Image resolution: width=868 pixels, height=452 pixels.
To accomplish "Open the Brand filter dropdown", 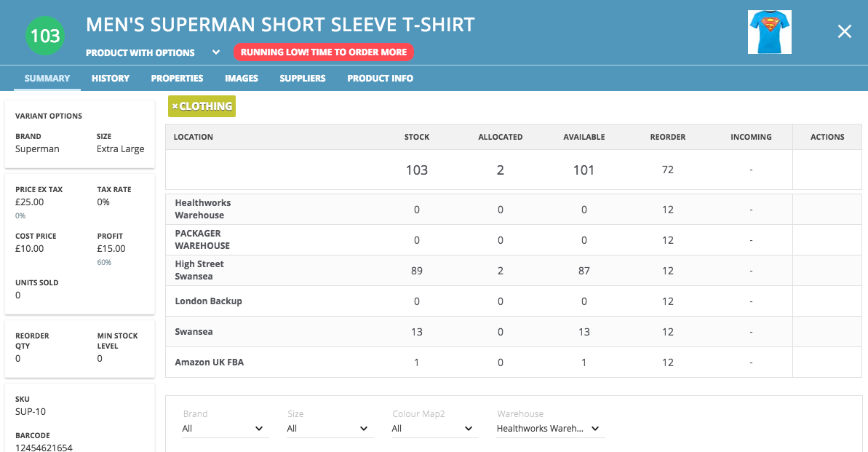I will tap(226, 429).
